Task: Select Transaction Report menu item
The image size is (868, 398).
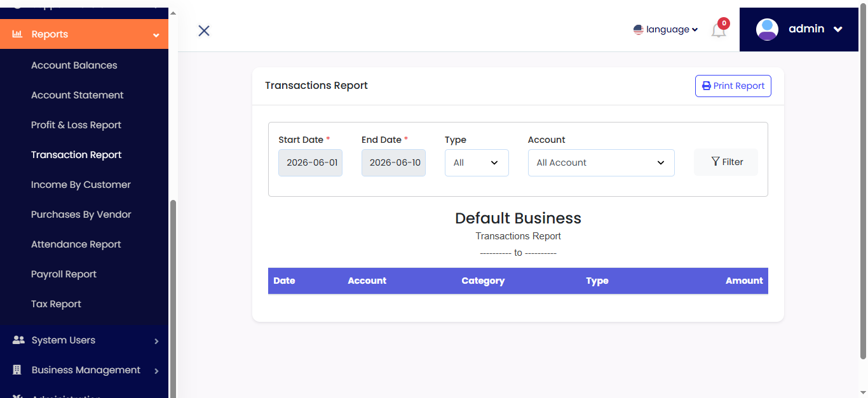Action: pyautogui.click(x=76, y=154)
